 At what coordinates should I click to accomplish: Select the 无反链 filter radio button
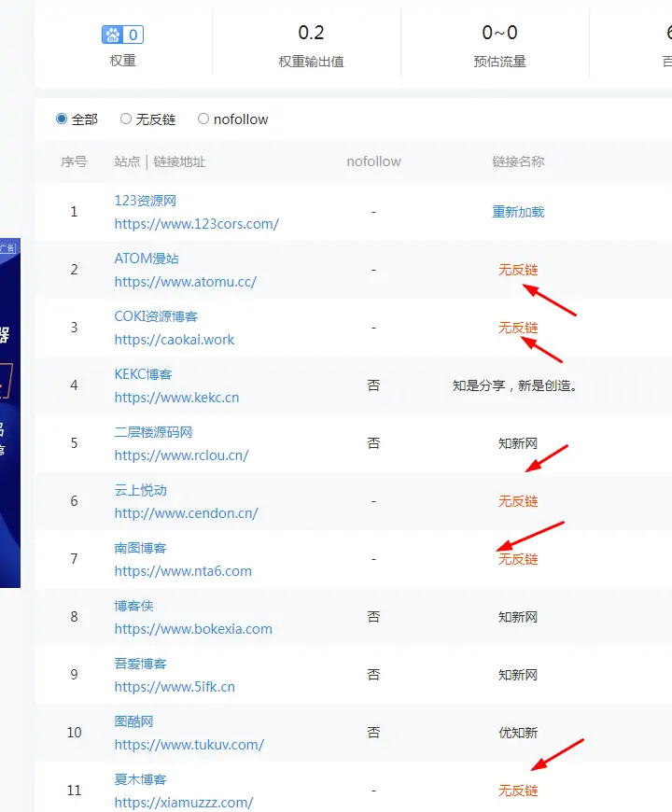pos(126,119)
